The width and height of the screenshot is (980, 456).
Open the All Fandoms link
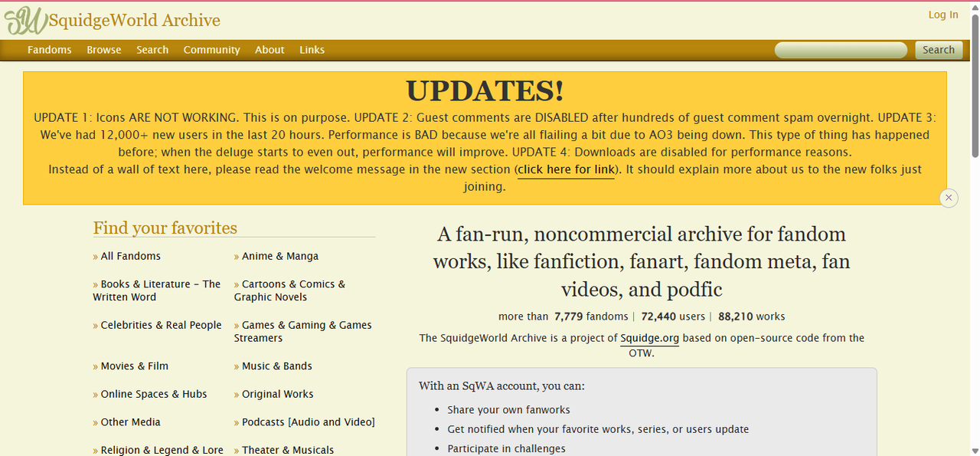tap(131, 256)
